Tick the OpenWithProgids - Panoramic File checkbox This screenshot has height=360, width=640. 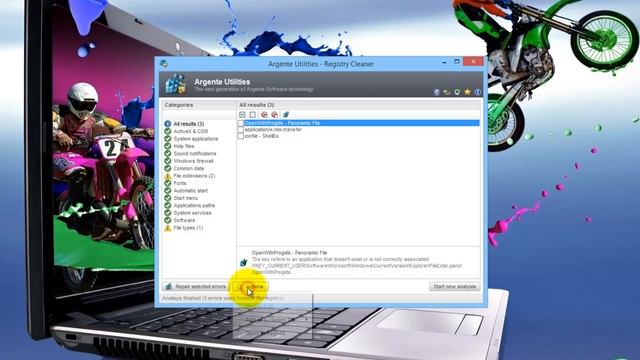240,123
